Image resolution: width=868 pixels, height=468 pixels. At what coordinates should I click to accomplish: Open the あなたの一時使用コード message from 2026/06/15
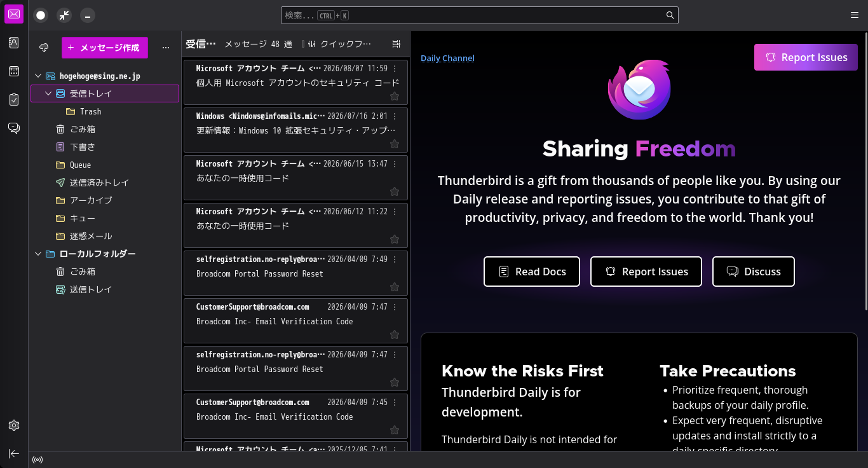pos(295,177)
